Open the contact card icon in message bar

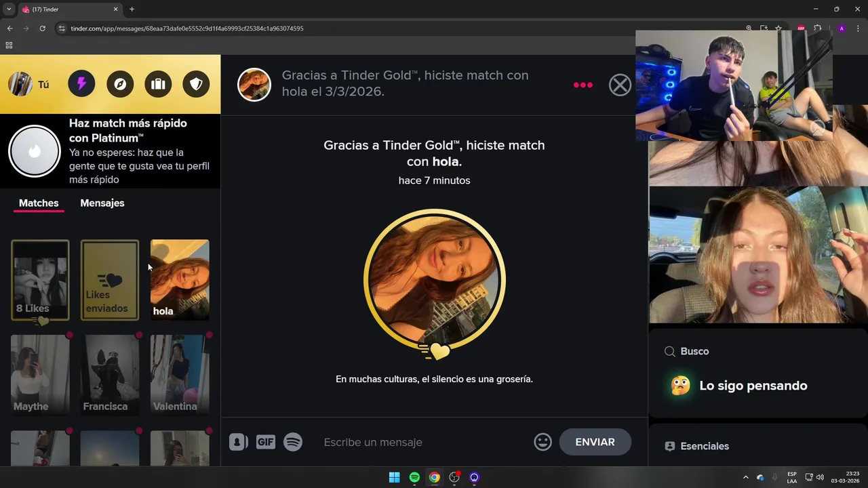[x=238, y=442]
